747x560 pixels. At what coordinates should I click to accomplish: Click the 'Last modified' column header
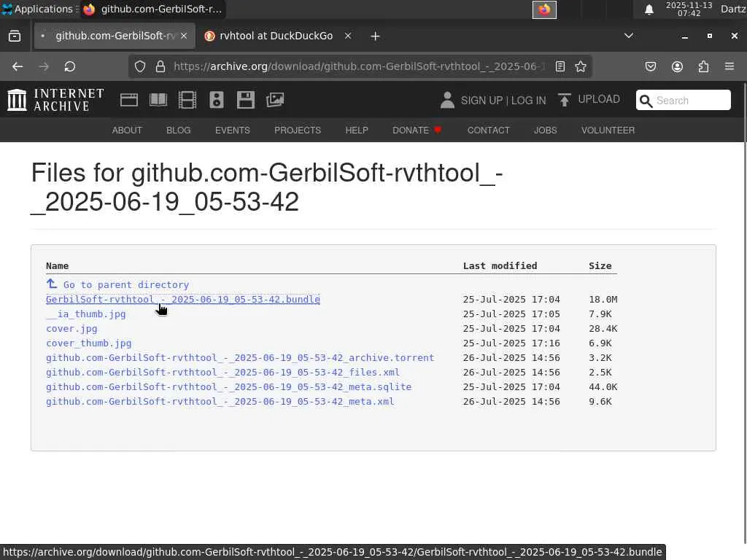coord(500,265)
